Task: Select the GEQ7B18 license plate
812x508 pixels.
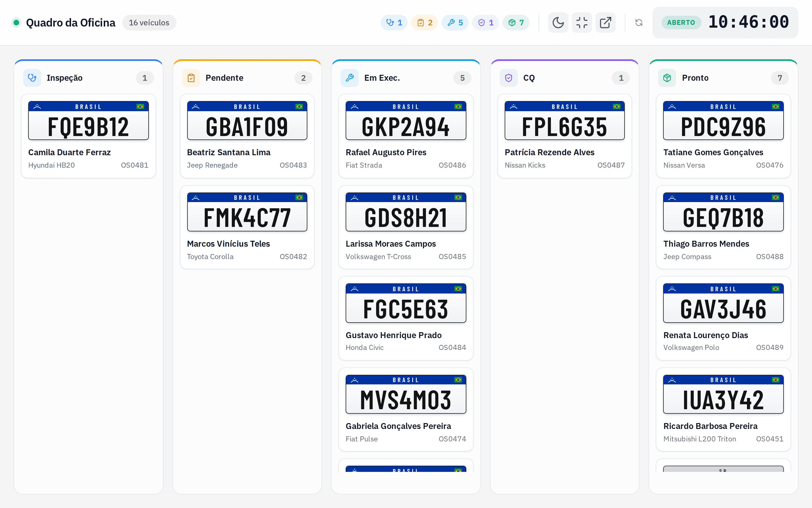Action: (x=723, y=212)
